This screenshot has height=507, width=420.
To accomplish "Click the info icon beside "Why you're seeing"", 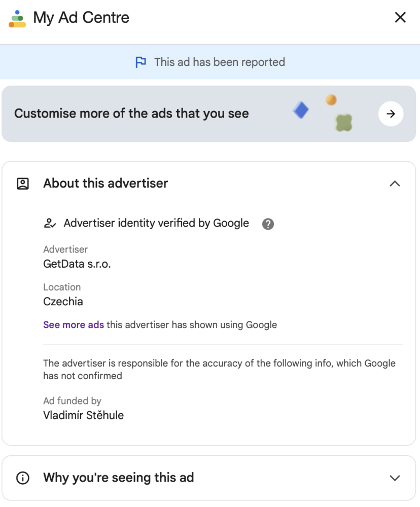I will click(23, 478).
